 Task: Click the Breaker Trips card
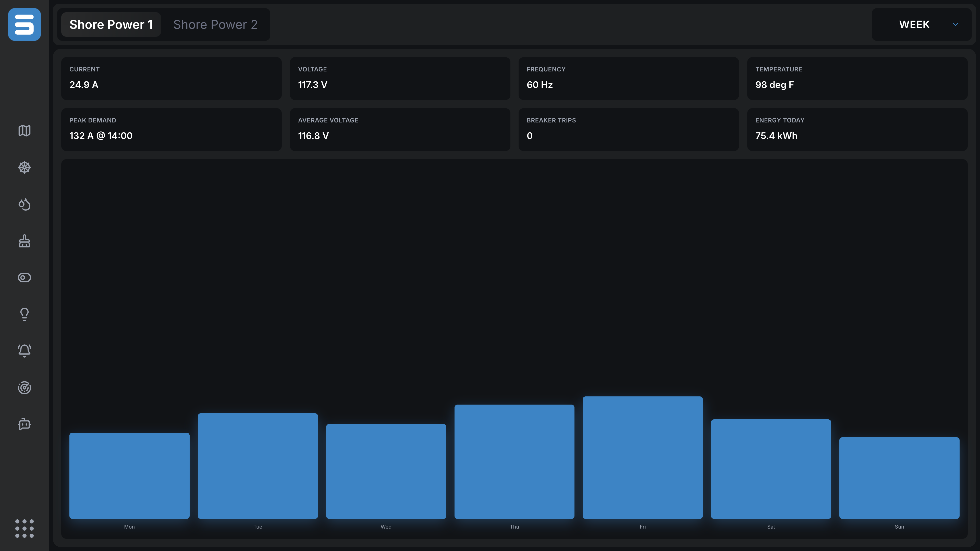tap(629, 129)
